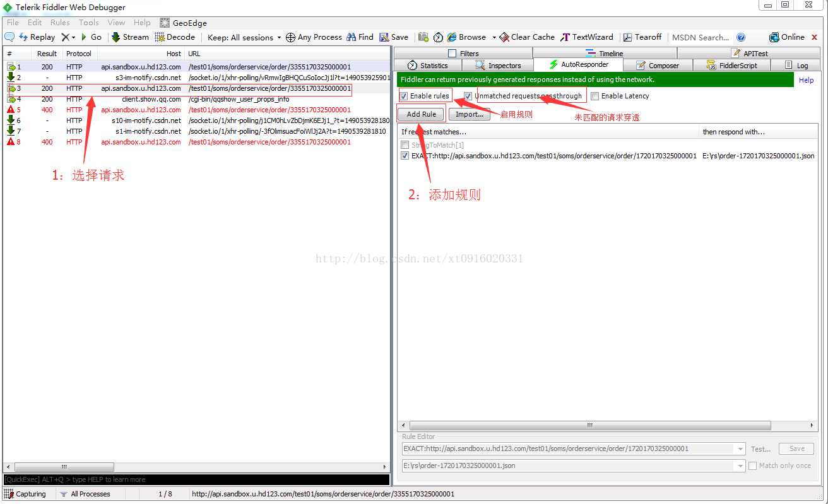
Task: Save sessions with the Save toolbar button
Action: click(x=394, y=37)
